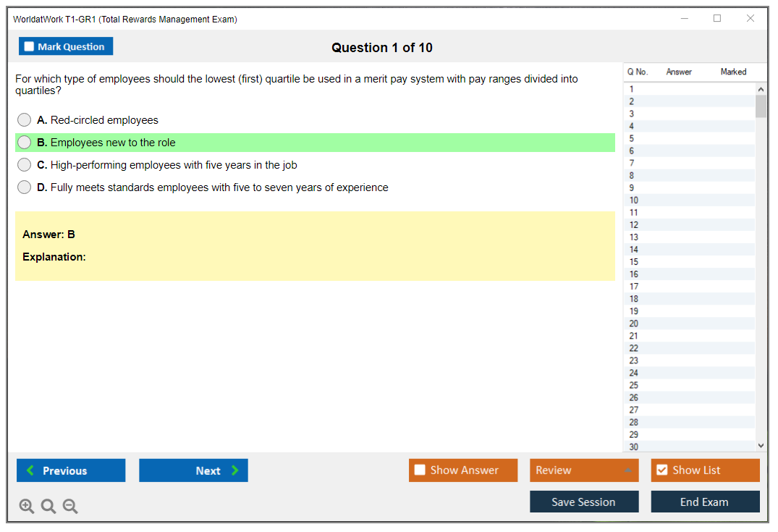Click the zoom in magnifier icon

[26, 506]
